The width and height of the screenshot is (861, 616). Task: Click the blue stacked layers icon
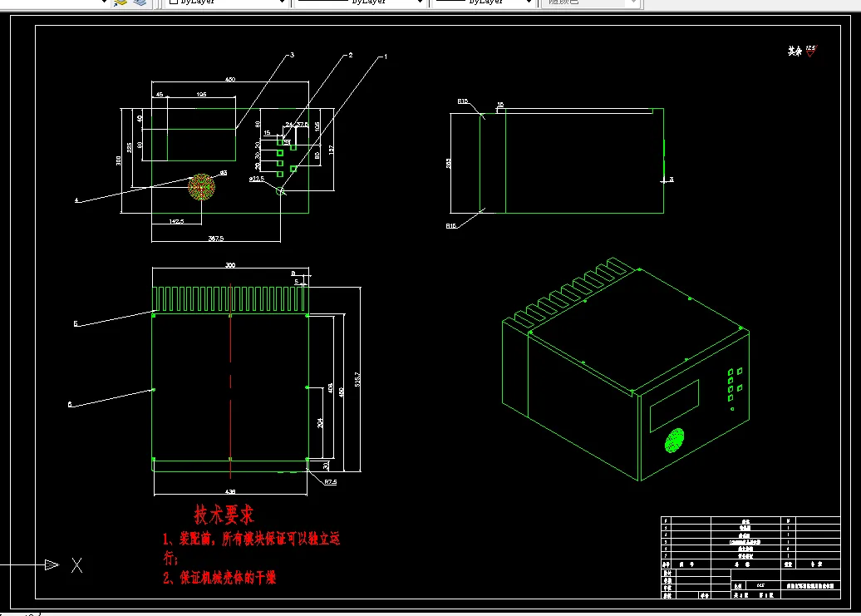click(140, 2)
